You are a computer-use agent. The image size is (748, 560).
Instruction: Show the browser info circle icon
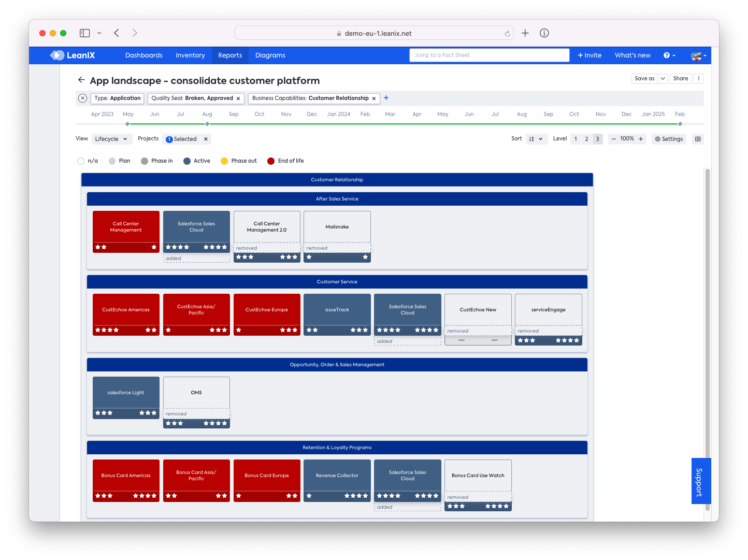[x=544, y=33]
